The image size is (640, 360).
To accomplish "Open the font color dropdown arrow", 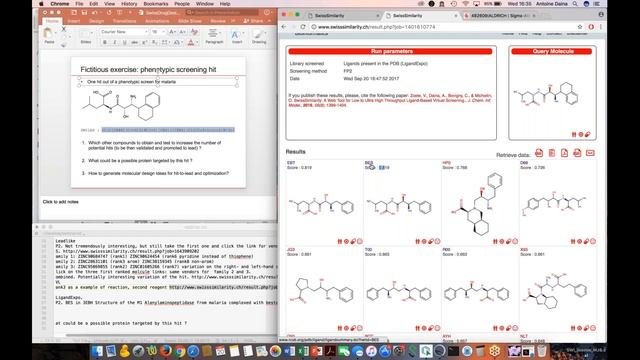I will (197, 42).
